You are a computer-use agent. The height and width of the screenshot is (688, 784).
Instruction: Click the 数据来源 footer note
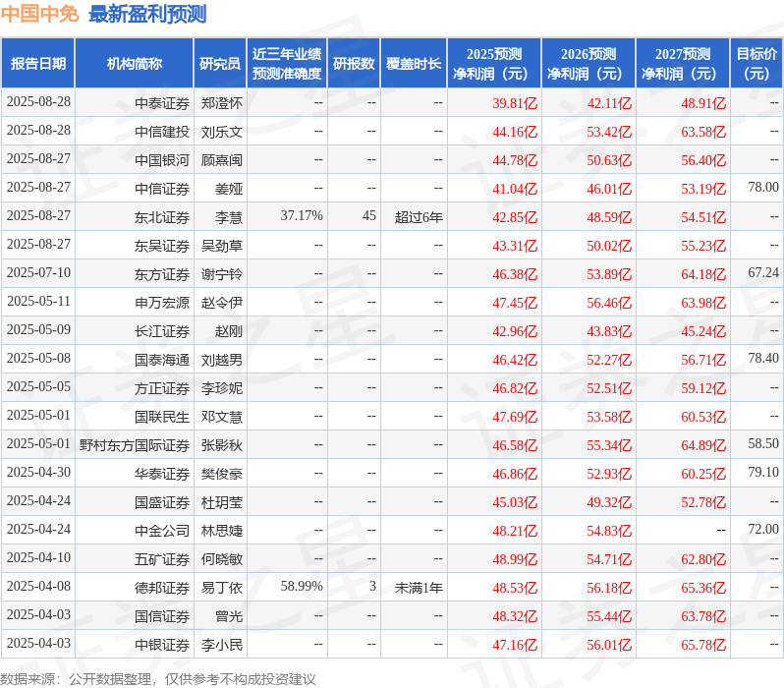[x=158, y=679]
